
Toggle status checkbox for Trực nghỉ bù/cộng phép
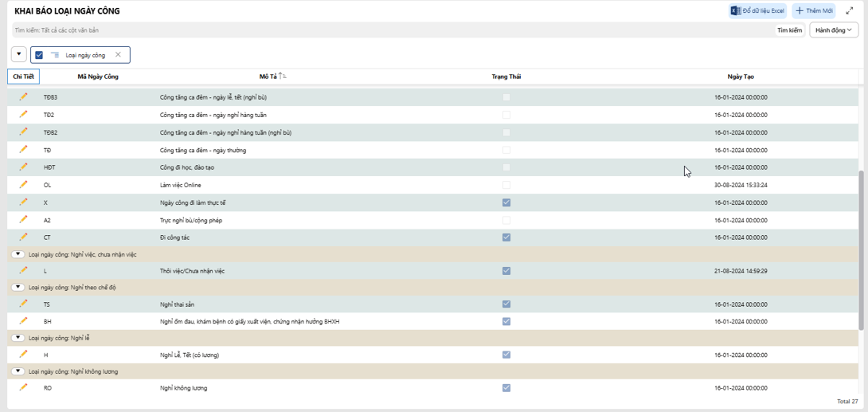pos(506,221)
